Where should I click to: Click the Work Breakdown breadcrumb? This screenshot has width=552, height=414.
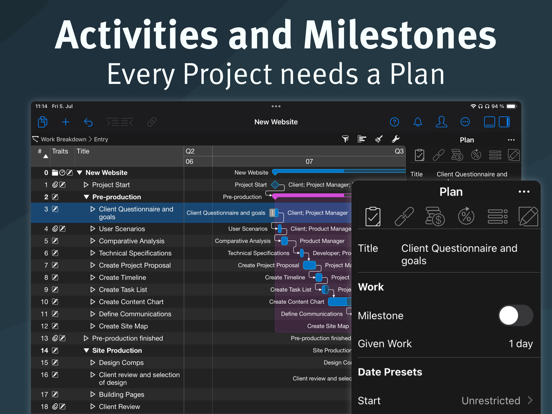(x=63, y=139)
